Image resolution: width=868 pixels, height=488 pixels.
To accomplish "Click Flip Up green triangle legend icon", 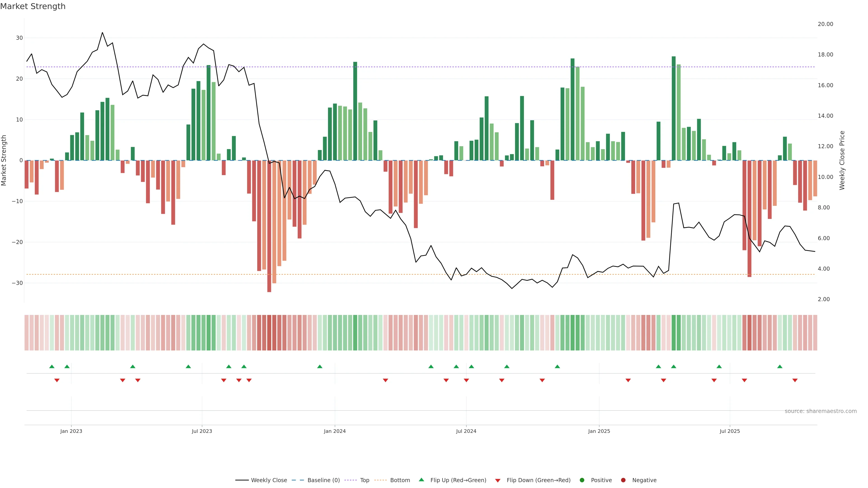I will pyautogui.click(x=421, y=480).
